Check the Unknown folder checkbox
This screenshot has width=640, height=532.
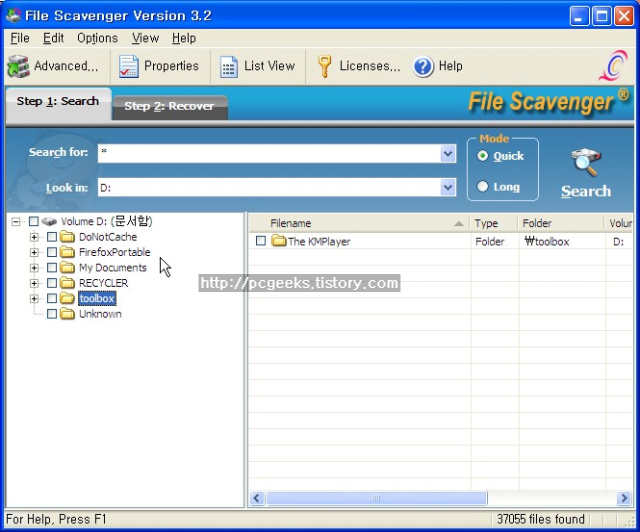point(52,314)
